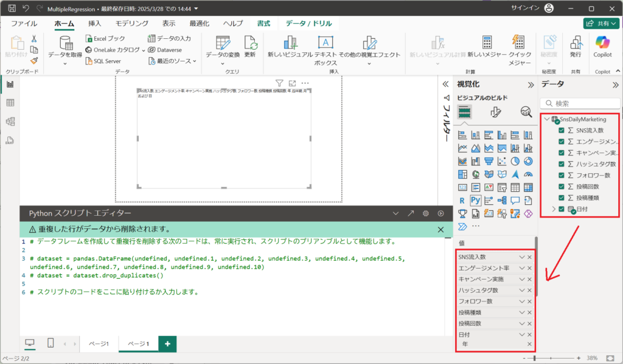Select the R script visual icon
This screenshot has height=364, width=623.
(462, 201)
